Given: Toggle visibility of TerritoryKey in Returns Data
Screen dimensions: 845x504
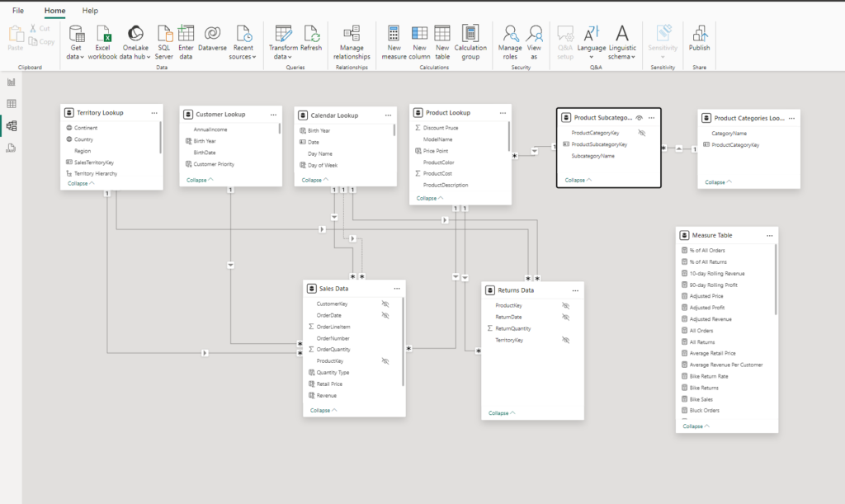Looking at the screenshot, I should pyautogui.click(x=565, y=340).
